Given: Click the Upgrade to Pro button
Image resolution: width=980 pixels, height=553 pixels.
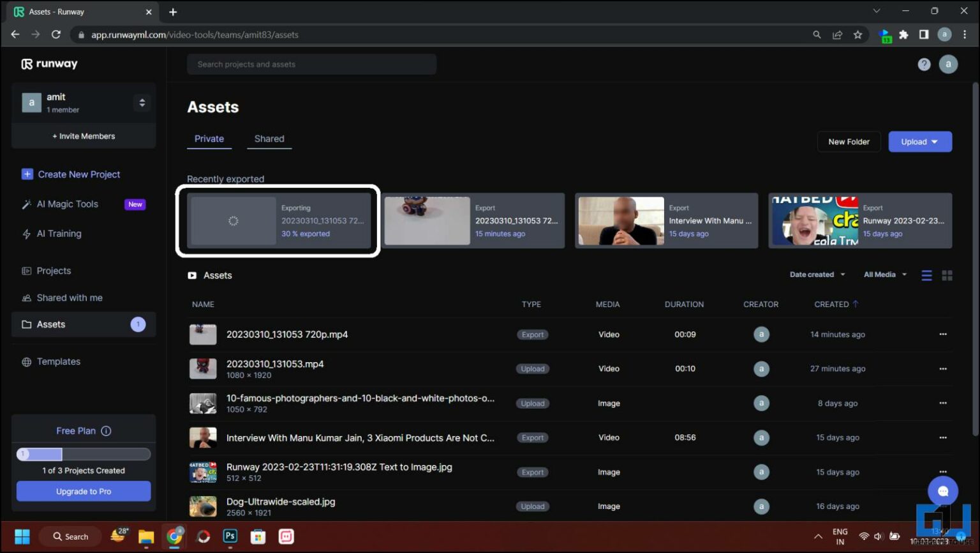Looking at the screenshot, I should [84, 492].
